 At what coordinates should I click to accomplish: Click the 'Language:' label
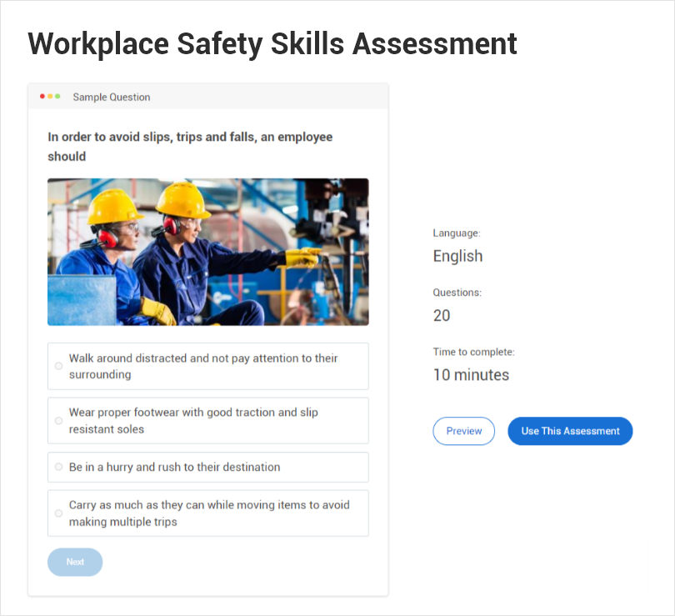click(x=457, y=233)
